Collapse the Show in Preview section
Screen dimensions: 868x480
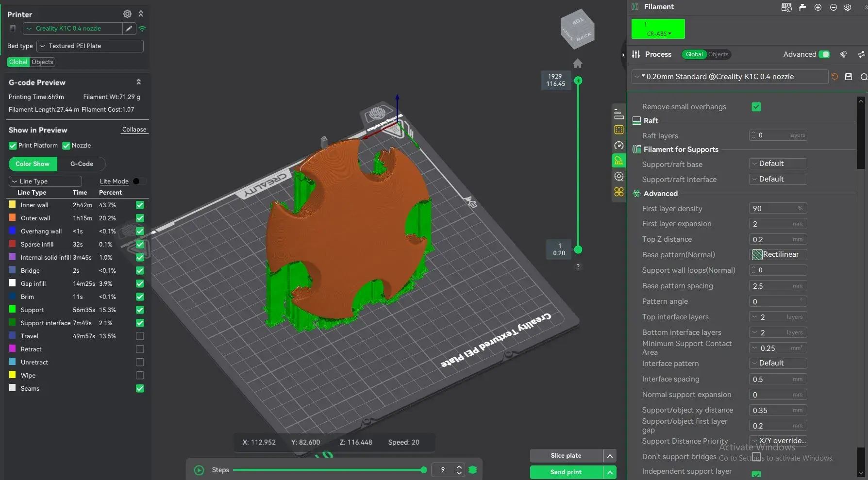click(134, 130)
